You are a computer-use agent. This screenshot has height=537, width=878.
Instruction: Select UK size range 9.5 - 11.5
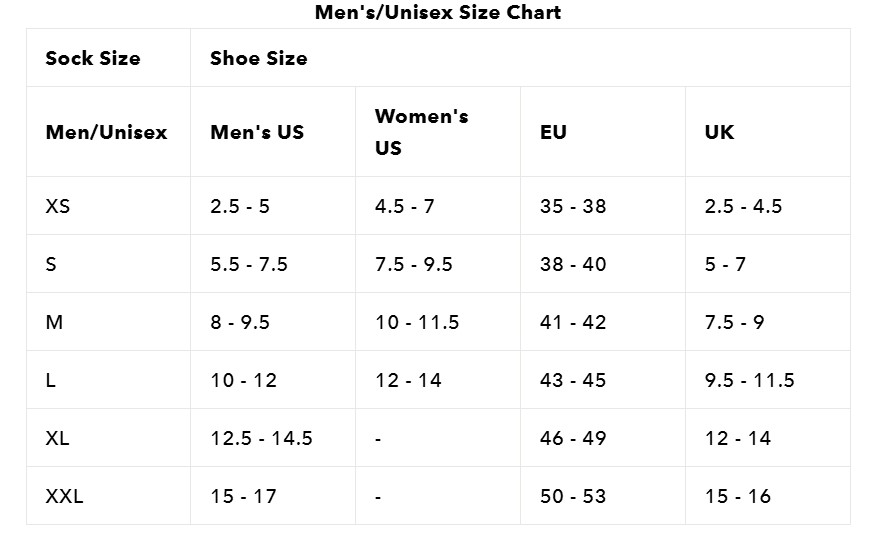[749, 380]
